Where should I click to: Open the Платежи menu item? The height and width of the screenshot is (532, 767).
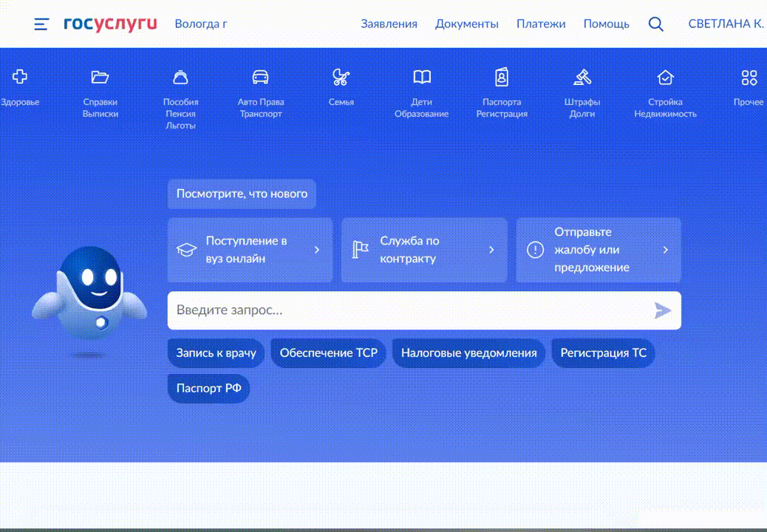(x=541, y=24)
